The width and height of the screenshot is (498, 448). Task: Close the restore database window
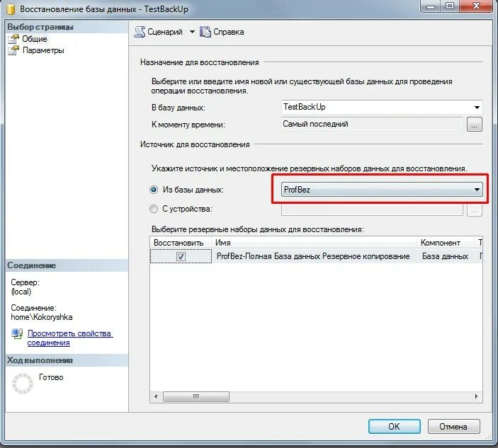coord(475,6)
